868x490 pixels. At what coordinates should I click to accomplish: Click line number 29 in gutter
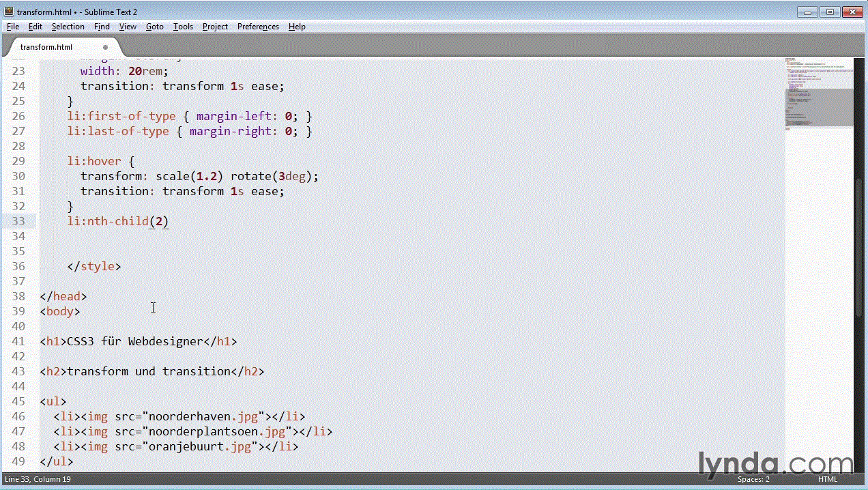click(x=18, y=161)
